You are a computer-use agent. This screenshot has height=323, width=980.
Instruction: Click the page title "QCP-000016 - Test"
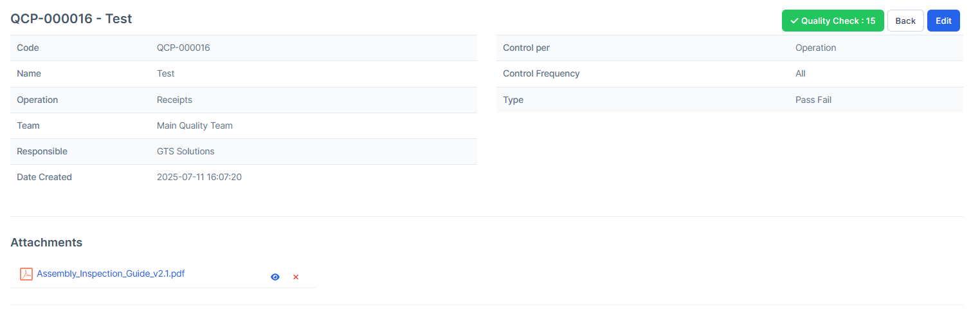pyautogui.click(x=71, y=19)
